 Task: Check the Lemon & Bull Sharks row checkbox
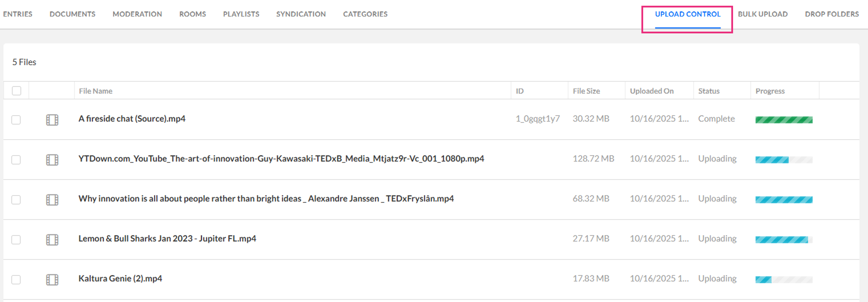pos(16,239)
